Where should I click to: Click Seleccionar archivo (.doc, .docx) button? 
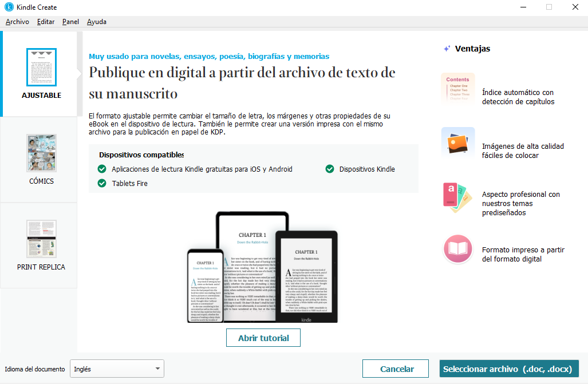(509, 369)
